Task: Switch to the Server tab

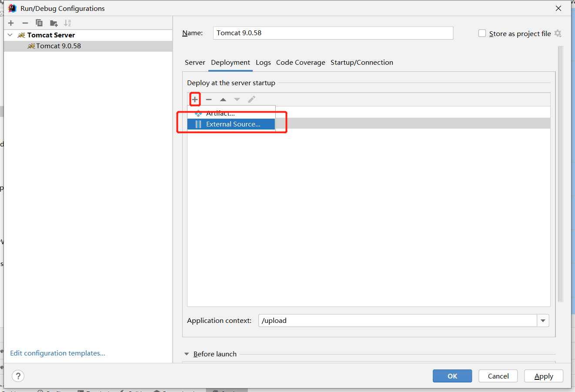Action: coord(195,63)
